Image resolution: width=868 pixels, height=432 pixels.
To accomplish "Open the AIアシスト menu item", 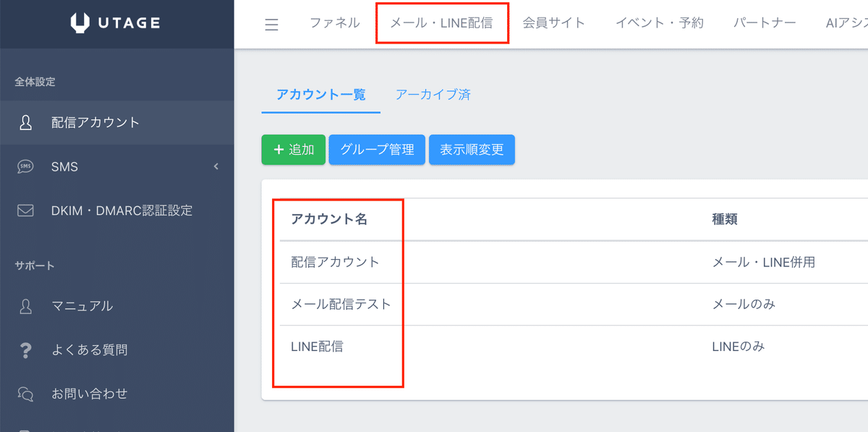I will coord(847,23).
